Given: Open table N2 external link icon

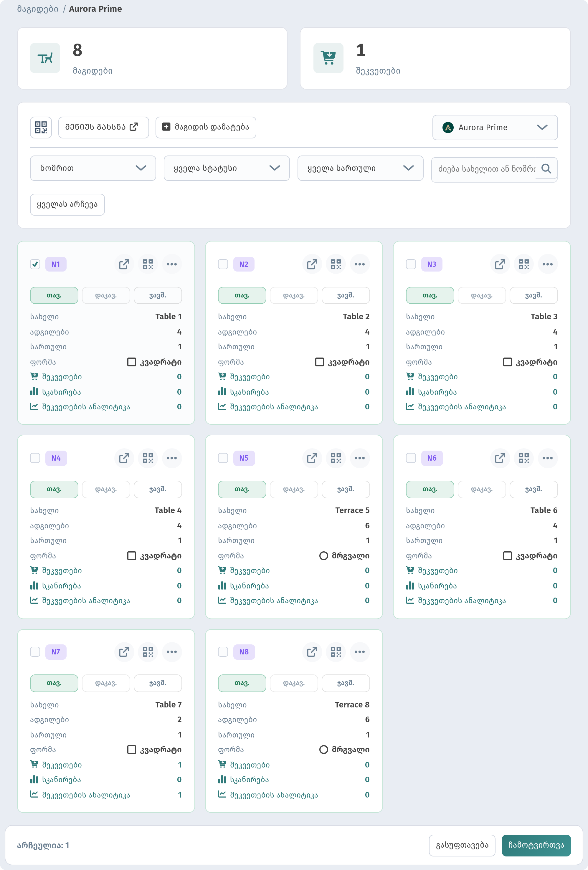Looking at the screenshot, I should 312,264.
